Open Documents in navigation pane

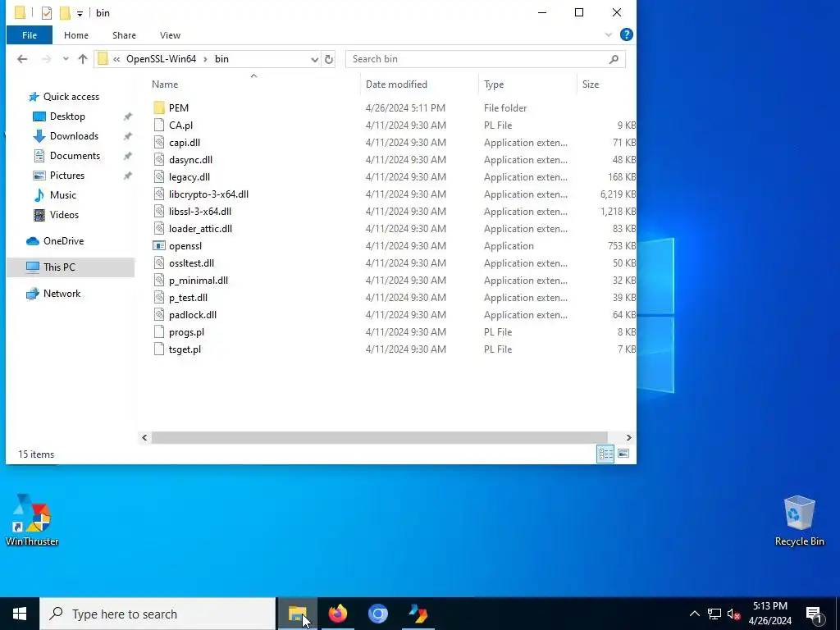pyautogui.click(x=75, y=156)
